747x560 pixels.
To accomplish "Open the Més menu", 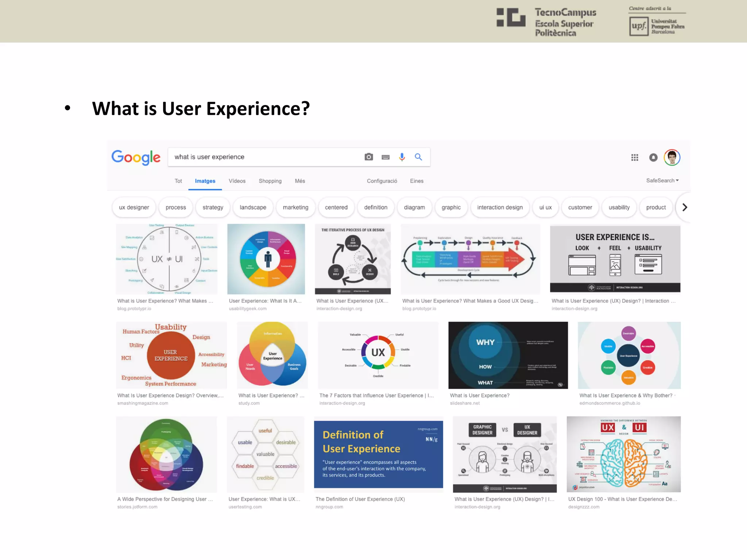I will coord(300,181).
